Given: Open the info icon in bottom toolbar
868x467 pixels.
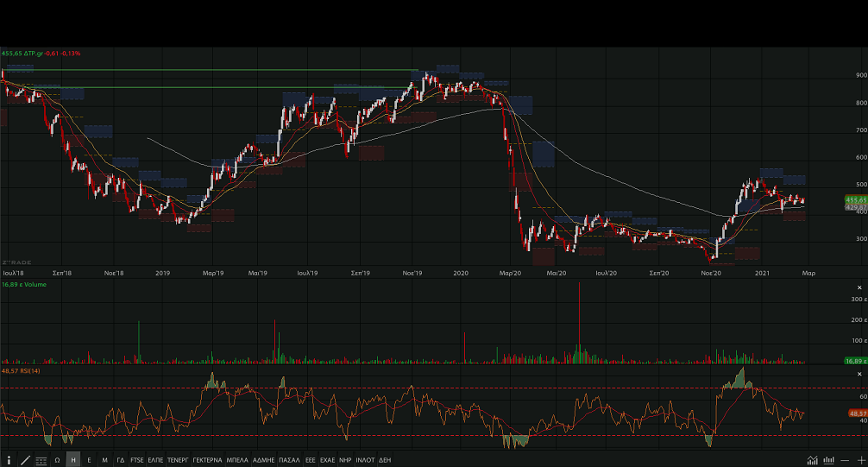Looking at the screenshot, I should [9, 460].
